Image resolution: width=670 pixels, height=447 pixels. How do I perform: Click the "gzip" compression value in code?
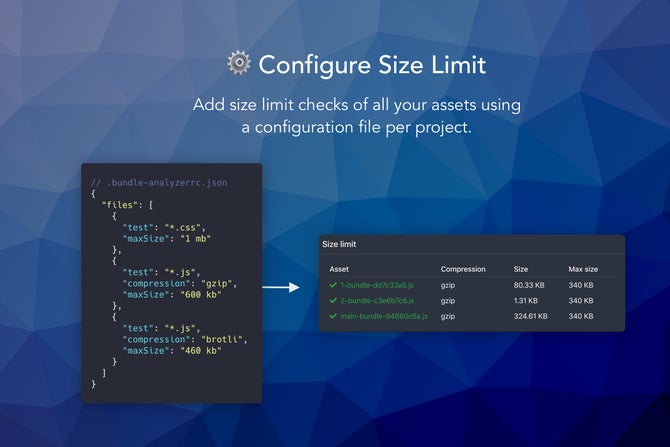pos(216,283)
